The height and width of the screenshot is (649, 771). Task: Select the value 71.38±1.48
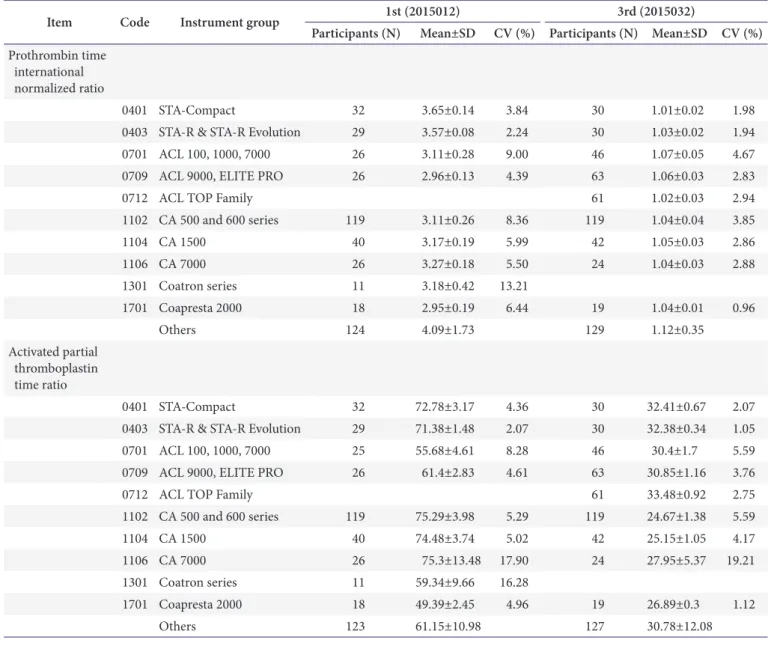(445, 429)
